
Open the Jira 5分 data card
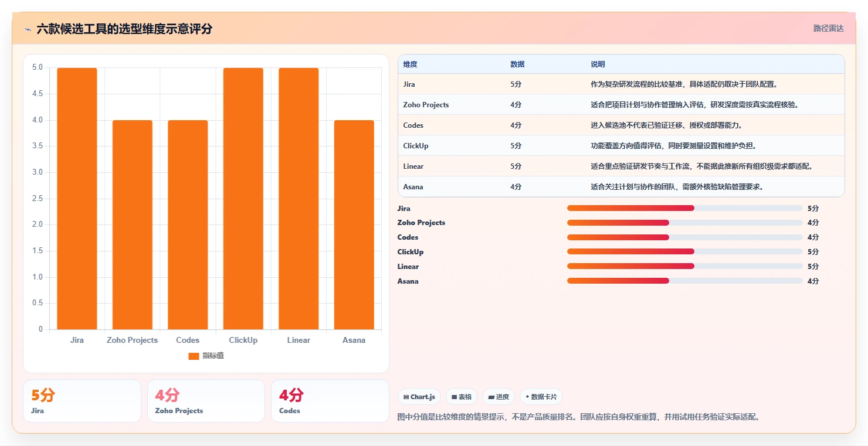pyautogui.click(x=82, y=401)
